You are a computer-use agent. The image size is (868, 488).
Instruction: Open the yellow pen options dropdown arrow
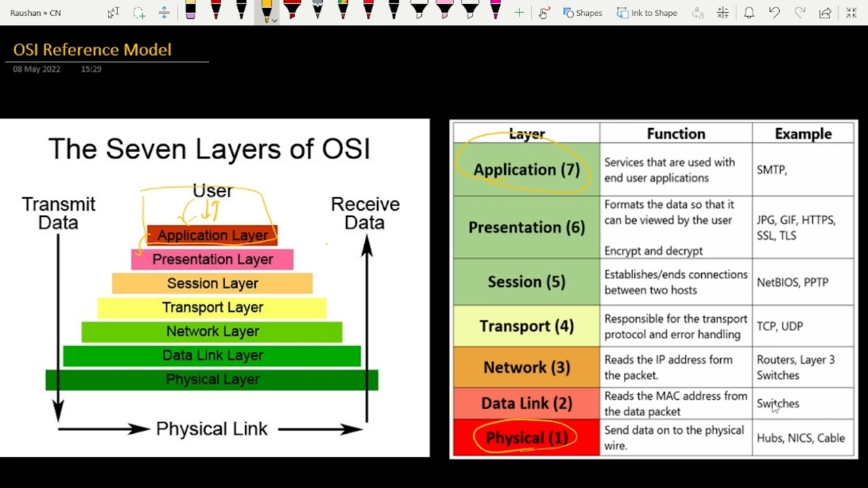pos(274,20)
